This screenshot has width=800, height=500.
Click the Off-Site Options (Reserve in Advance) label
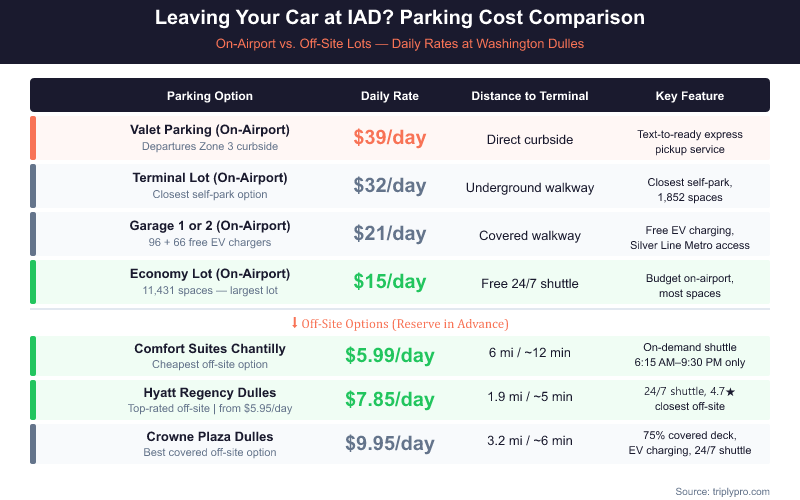click(x=405, y=323)
